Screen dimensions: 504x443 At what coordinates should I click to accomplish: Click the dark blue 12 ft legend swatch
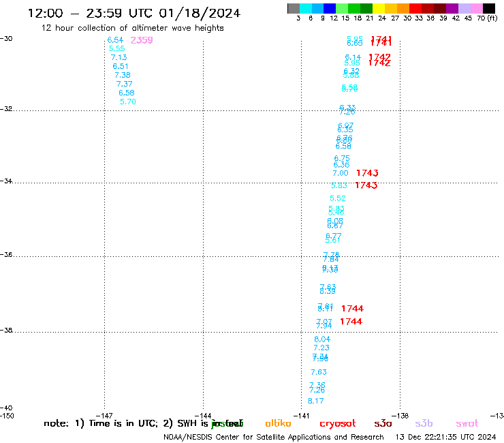coord(330,8)
